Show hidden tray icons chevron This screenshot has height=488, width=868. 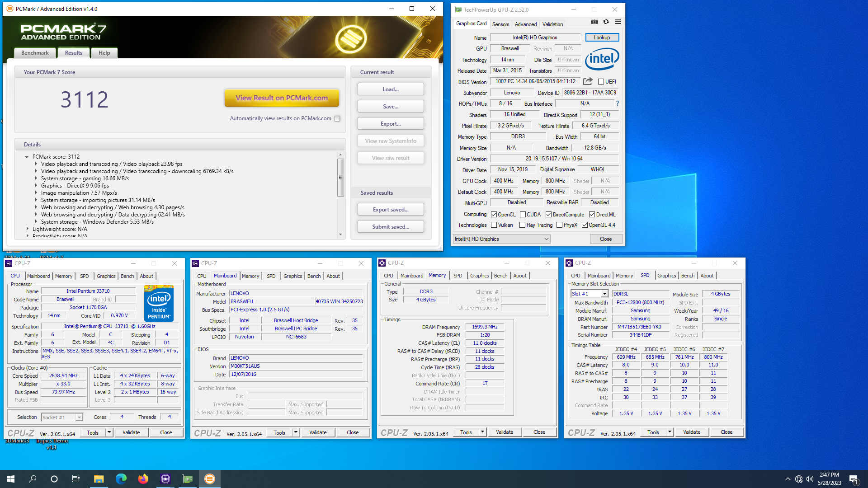point(788,479)
